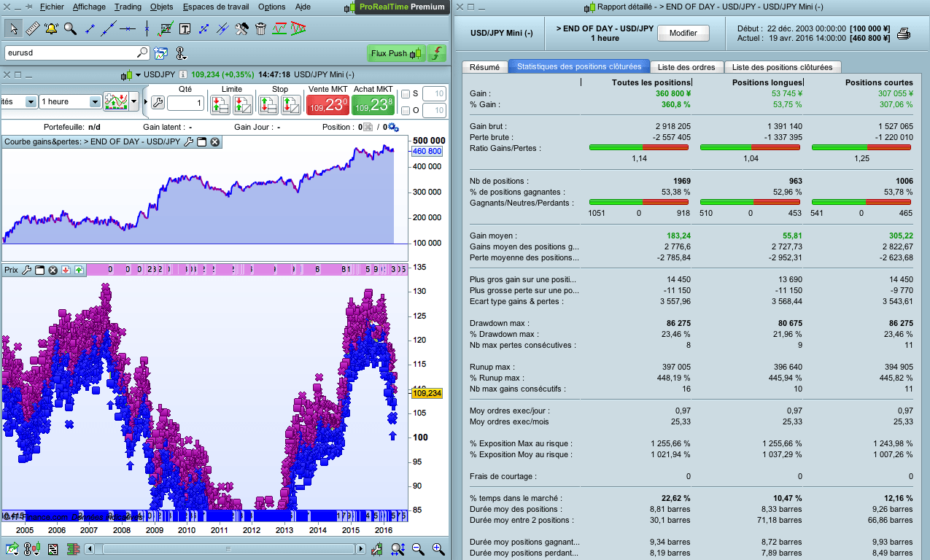The image size is (930, 560).
Task: Select the magnifying glass zoom tool
Action: coord(70,29)
